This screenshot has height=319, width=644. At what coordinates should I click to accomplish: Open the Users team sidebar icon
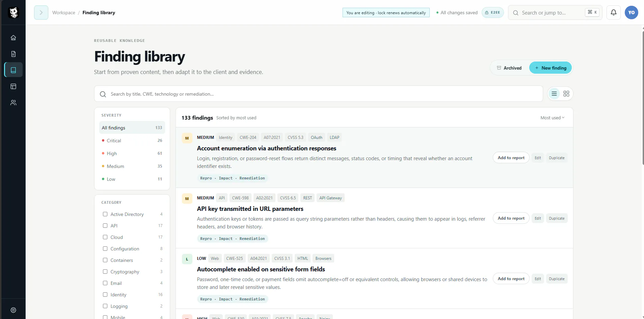[x=14, y=102]
